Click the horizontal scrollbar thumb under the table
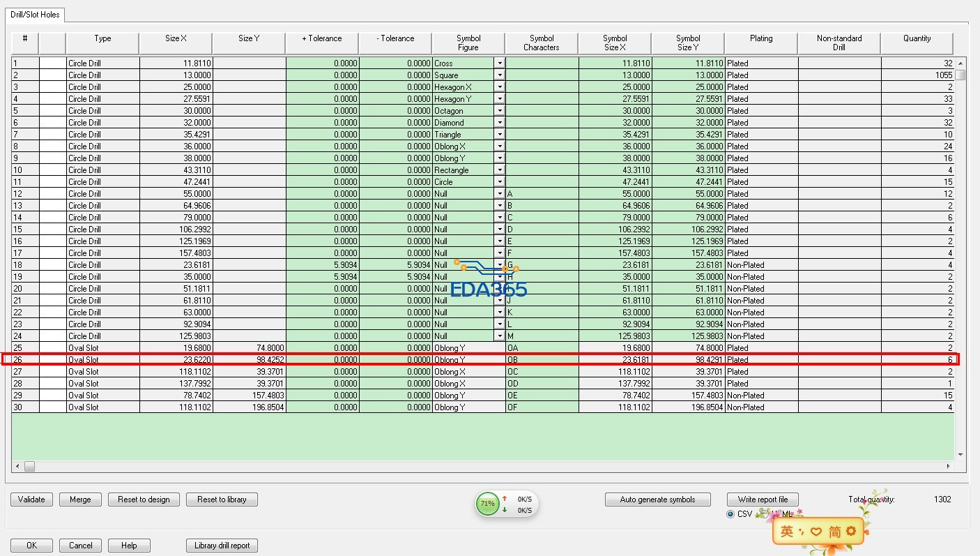 pyautogui.click(x=29, y=466)
